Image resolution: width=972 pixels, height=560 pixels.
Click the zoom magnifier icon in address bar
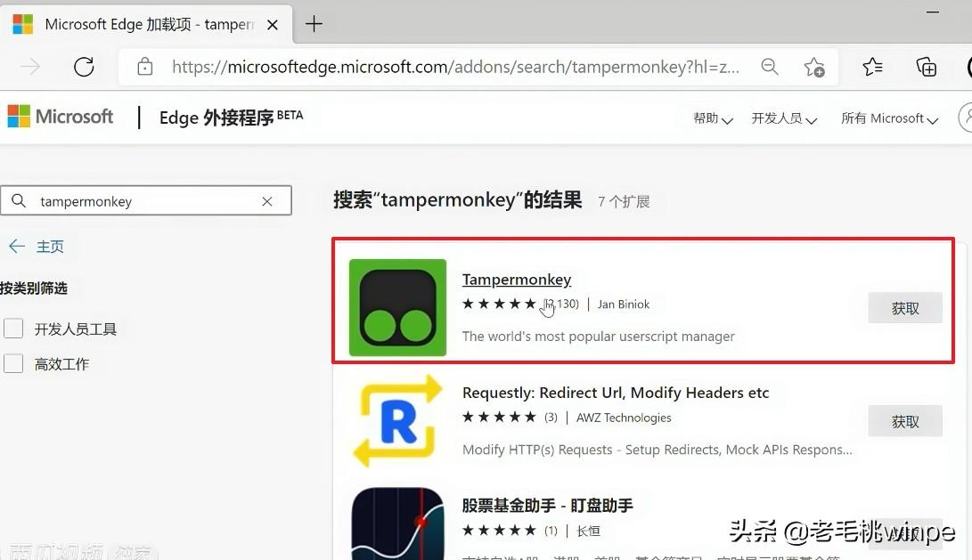point(769,66)
